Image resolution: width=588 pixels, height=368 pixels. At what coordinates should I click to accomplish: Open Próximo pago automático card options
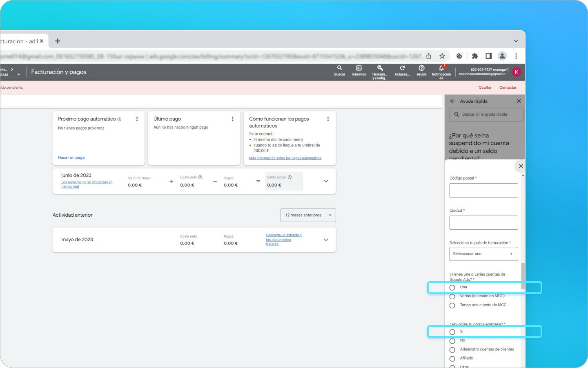click(x=137, y=119)
